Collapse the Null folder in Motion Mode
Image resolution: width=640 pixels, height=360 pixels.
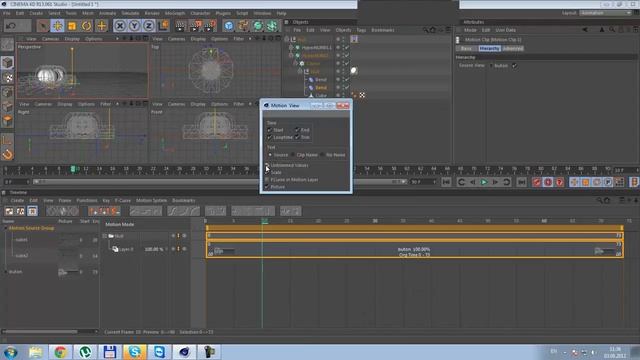(104, 236)
